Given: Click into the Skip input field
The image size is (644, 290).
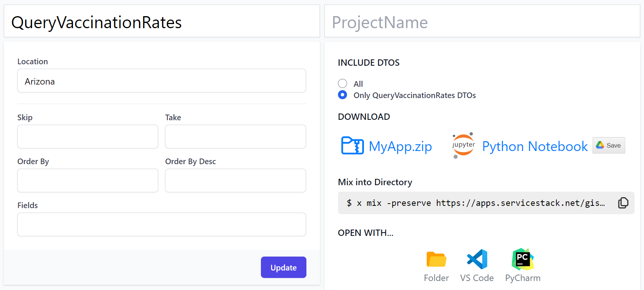Looking at the screenshot, I should [88, 137].
